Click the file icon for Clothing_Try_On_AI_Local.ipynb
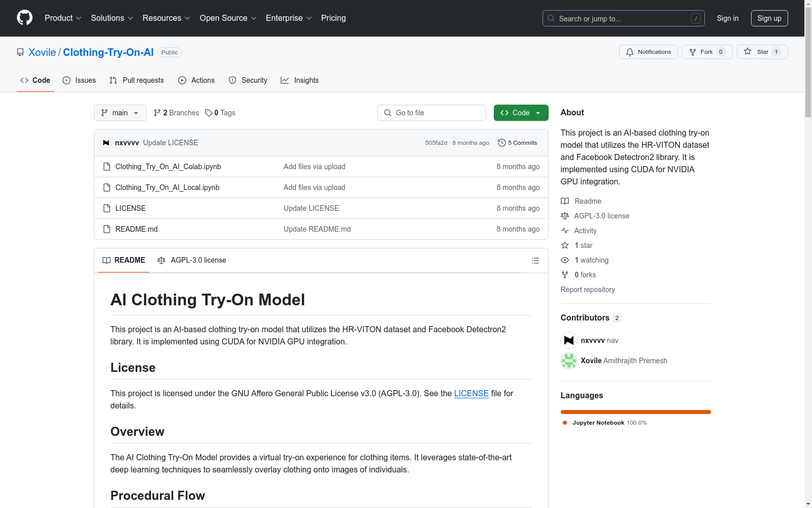 coord(107,187)
